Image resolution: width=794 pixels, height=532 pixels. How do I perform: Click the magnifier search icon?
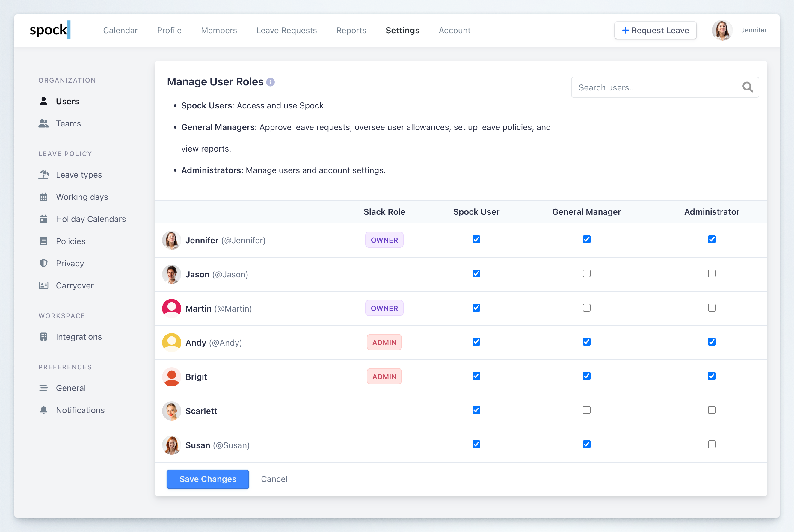coord(748,87)
